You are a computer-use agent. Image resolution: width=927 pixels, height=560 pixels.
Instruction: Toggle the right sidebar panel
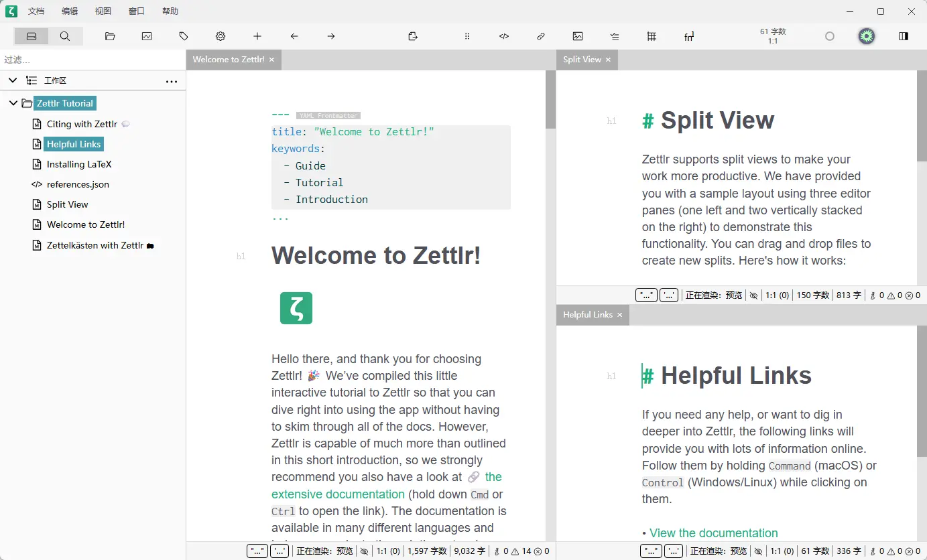tap(904, 36)
